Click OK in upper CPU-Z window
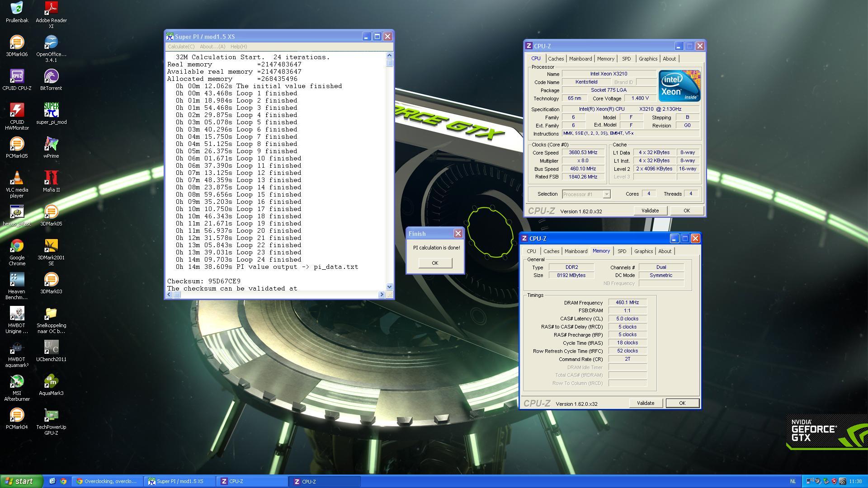This screenshot has height=488, width=868. pos(686,211)
